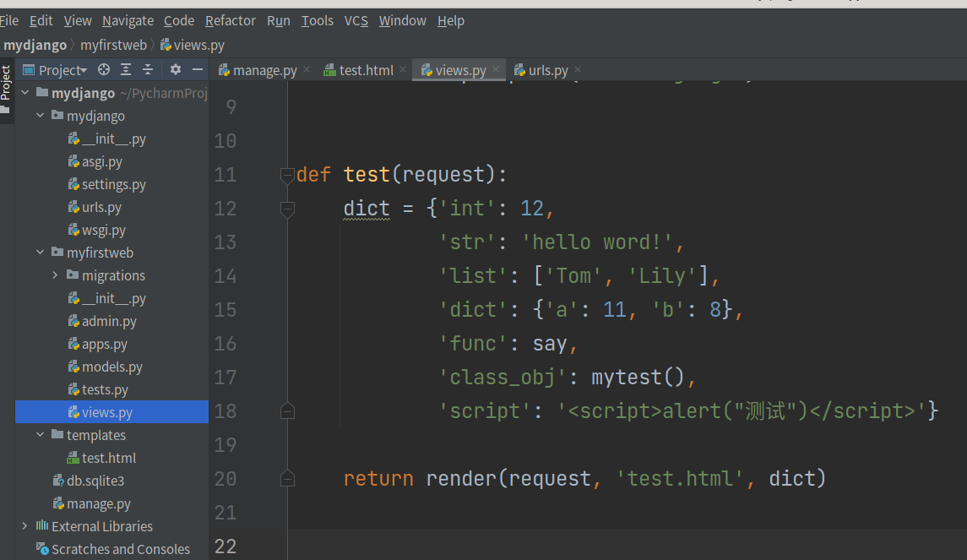Click mydjango in the breadcrumb bar
967x560 pixels.
coord(35,46)
